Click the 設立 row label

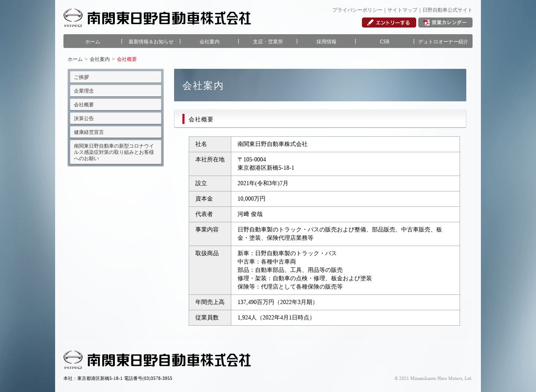pos(210,183)
